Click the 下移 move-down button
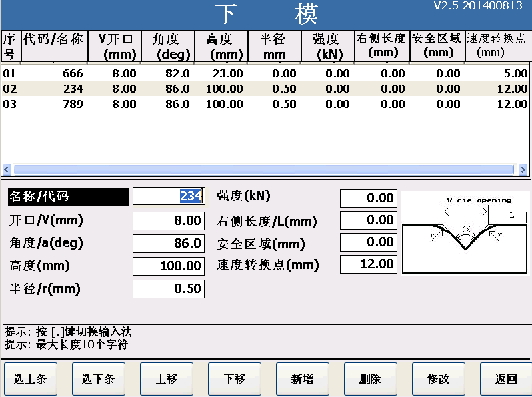Image resolution: width=532 pixels, height=397 pixels. pyautogui.click(x=234, y=379)
